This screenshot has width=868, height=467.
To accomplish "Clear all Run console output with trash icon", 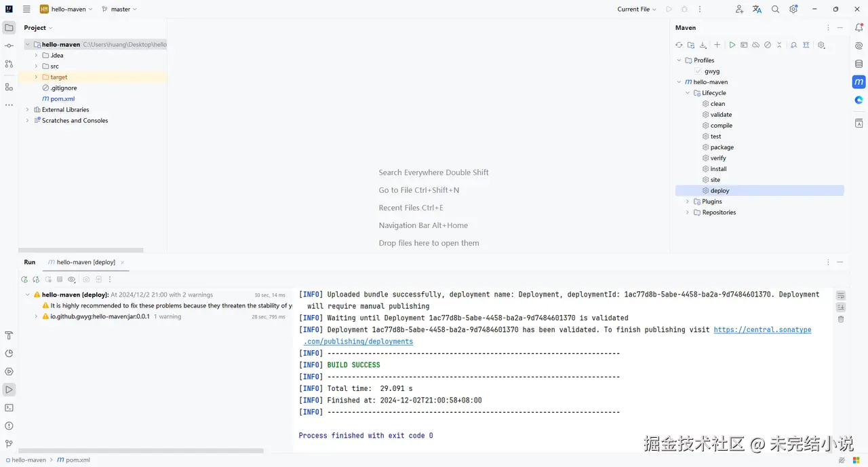I will point(841,319).
